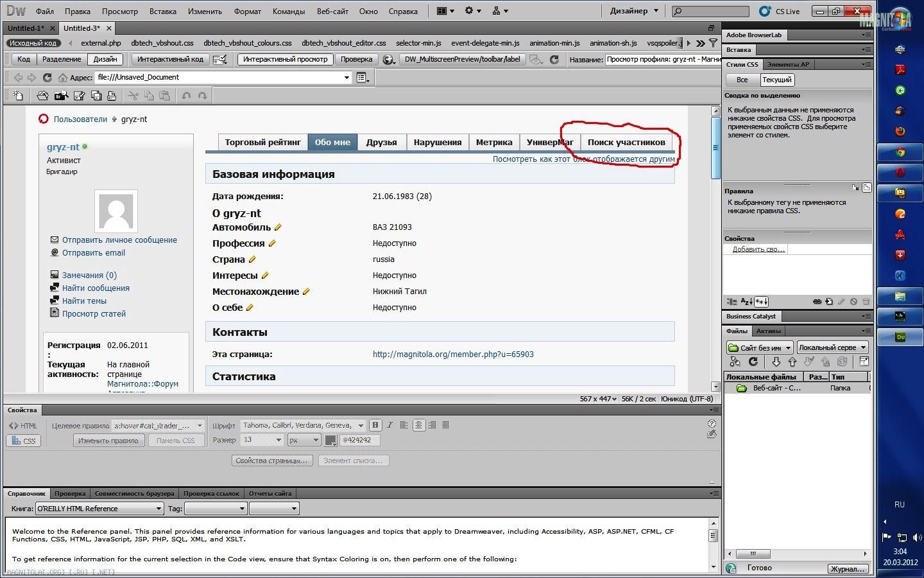Click the Redo arrow icon
The width and height of the screenshot is (924, 578).
click(x=202, y=96)
